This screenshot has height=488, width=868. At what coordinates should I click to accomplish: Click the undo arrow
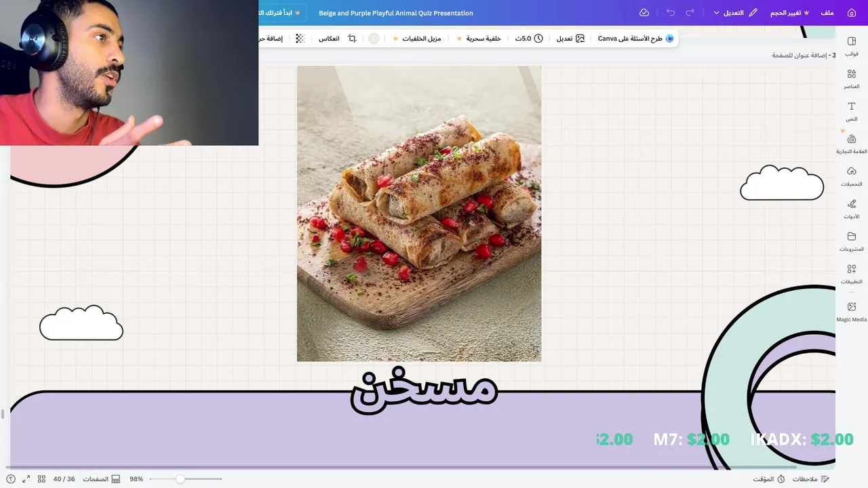[671, 13]
